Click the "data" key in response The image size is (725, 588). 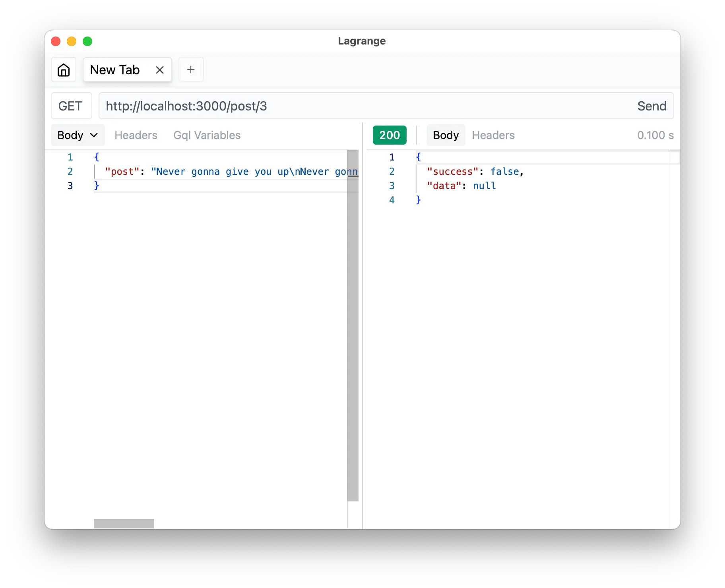[444, 186]
